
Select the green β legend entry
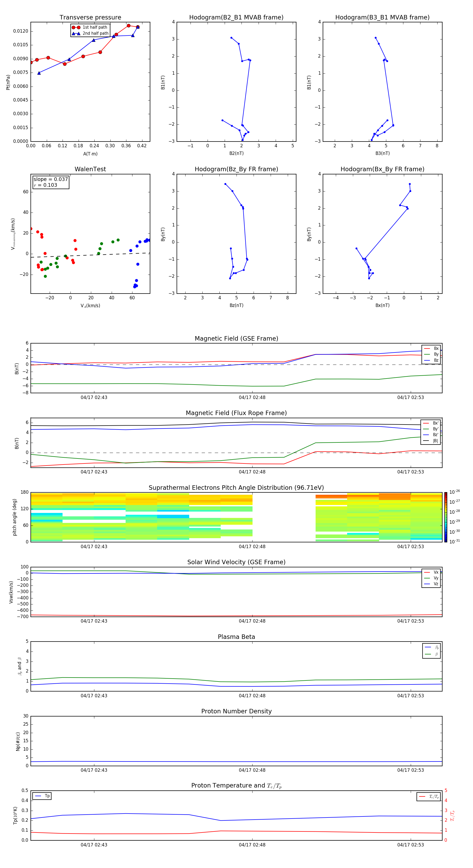pyautogui.click(x=431, y=654)
